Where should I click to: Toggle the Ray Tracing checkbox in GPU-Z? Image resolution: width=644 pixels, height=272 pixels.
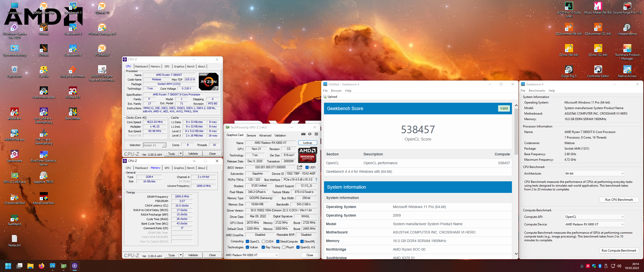coord(263,247)
